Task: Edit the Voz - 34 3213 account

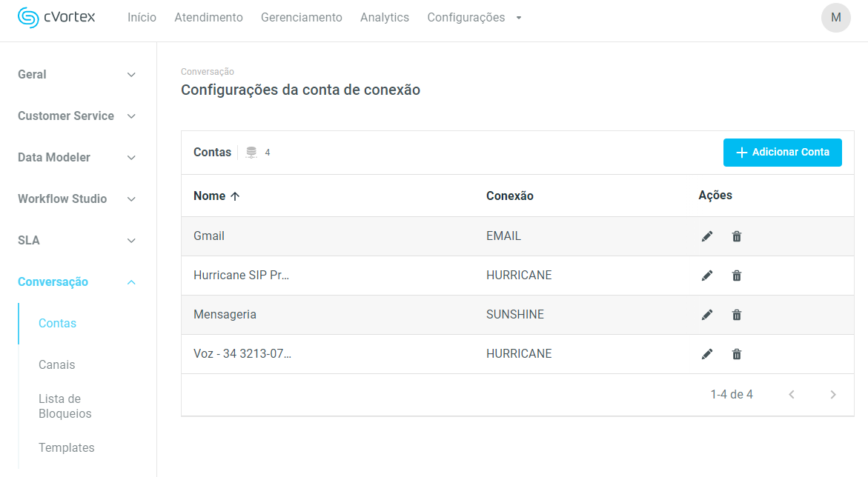Action: (707, 354)
